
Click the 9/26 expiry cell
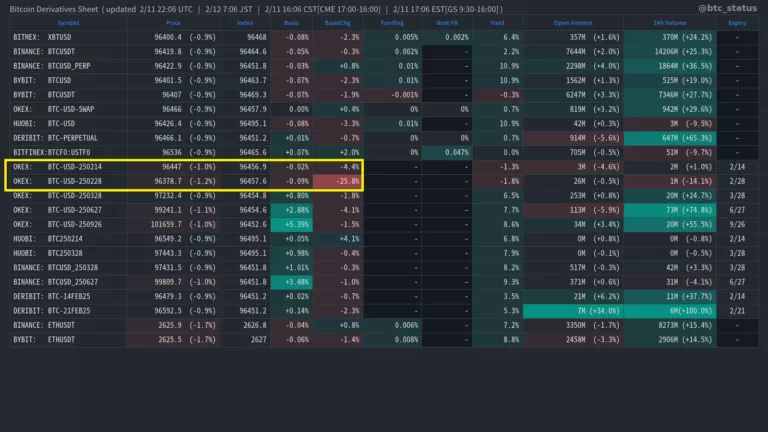coord(737,224)
